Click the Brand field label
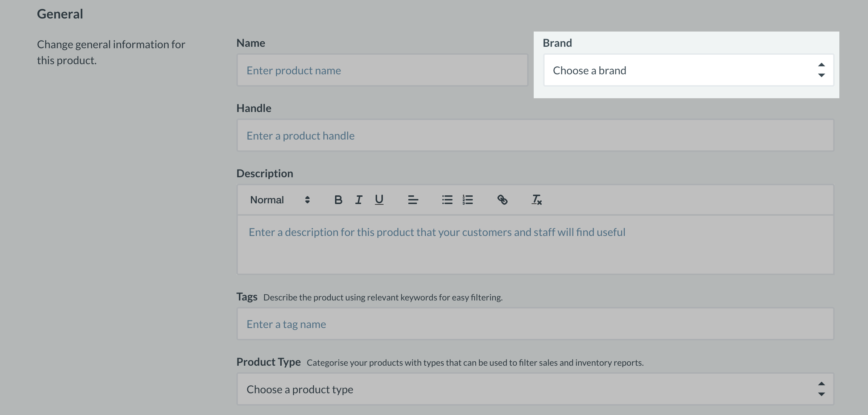Image resolution: width=868 pixels, height=415 pixels. click(x=557, y=43)
